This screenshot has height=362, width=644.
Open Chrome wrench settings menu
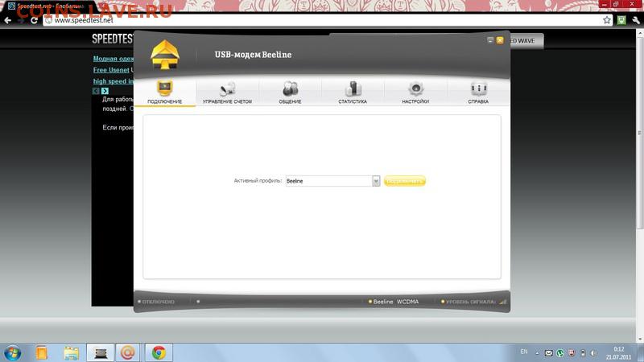coord(636,20)
